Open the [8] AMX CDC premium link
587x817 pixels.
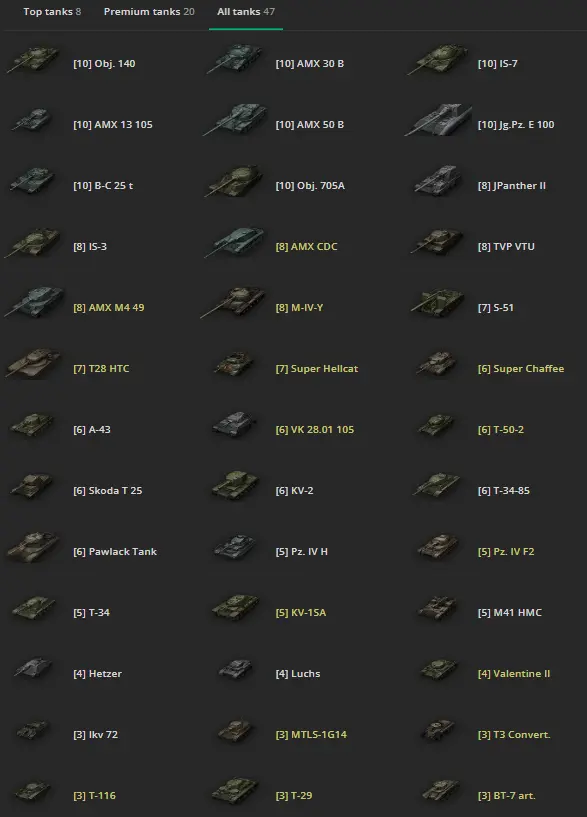point(306,246)
